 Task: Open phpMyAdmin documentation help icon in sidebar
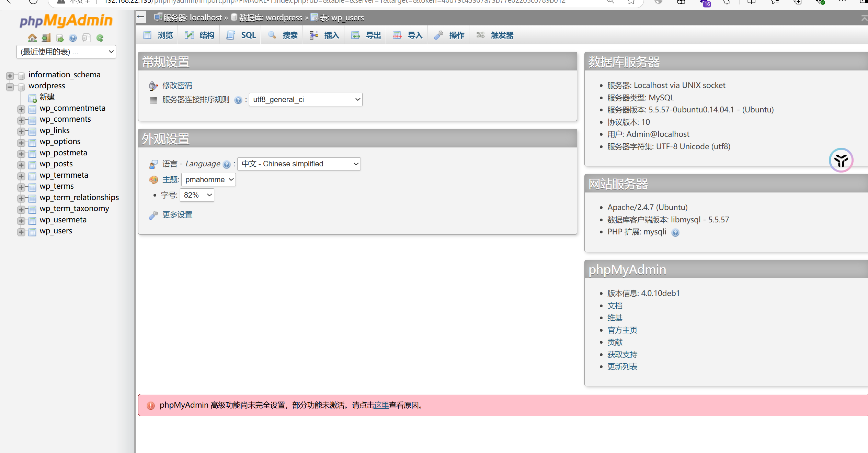[x=73, y=38]
